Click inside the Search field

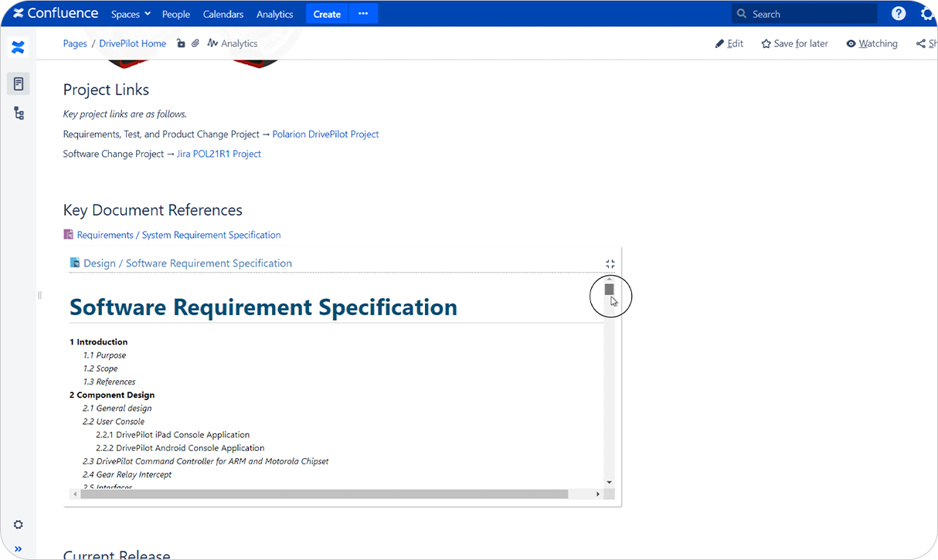pos(804,13)
